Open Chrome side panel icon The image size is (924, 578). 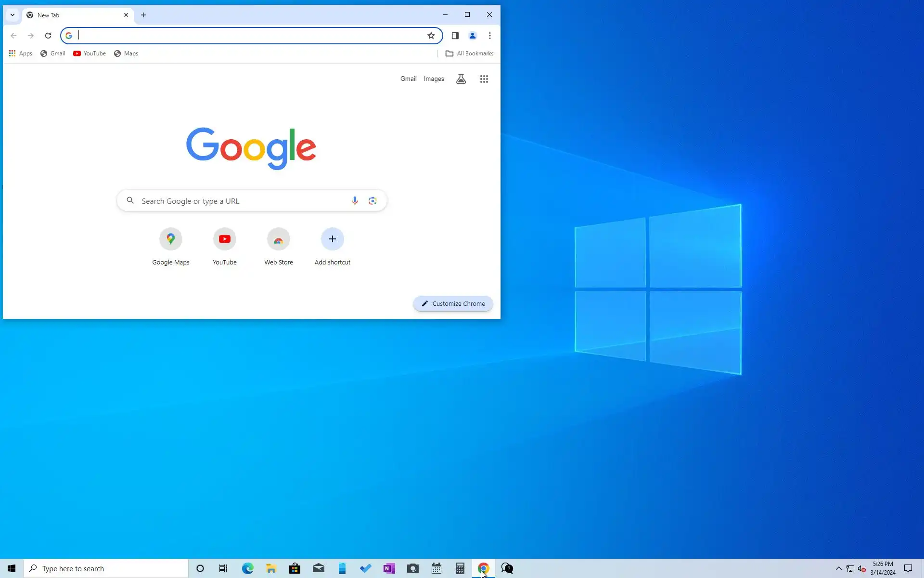455,36
